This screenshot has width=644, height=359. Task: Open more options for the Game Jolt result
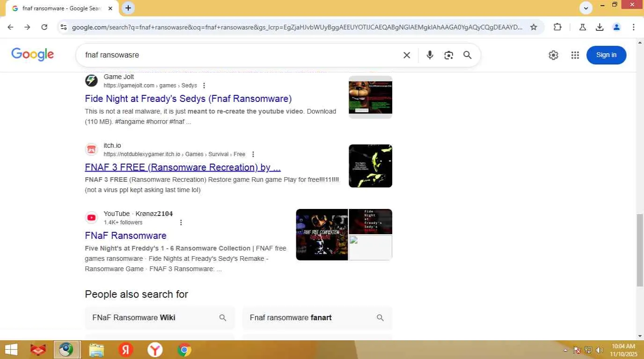coord(204,86)
